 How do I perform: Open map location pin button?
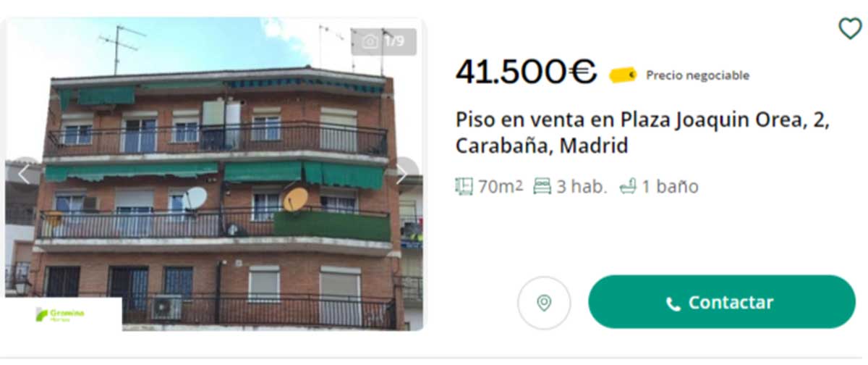pyautogui.click(x=544, y=303)
